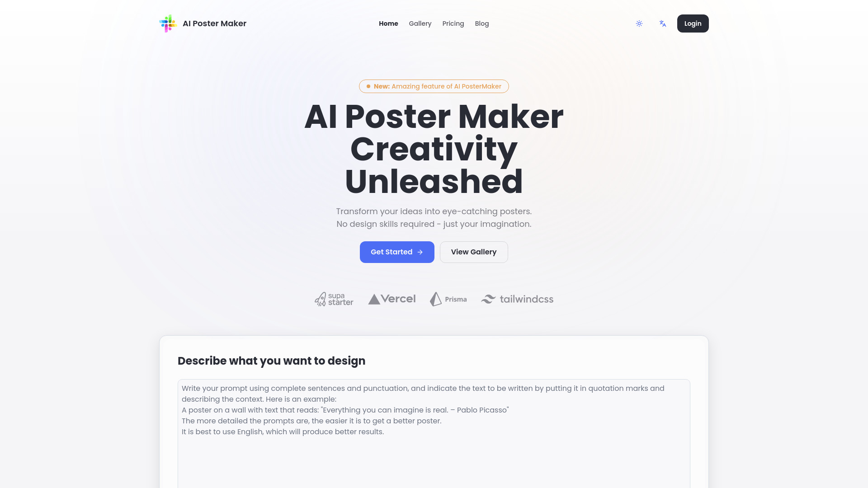Click the orange dot New badge icon
868x488 pixels.
point(368,86)
